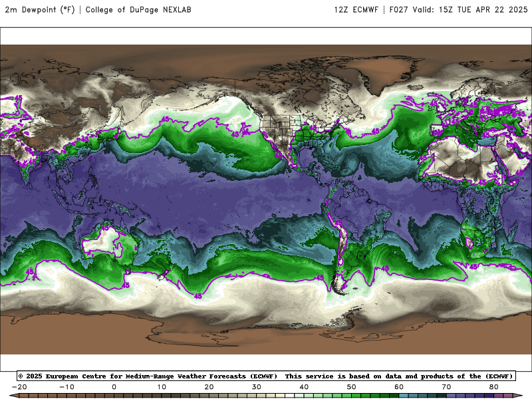Click the '70' color scale label

click(x=446, y=387)
